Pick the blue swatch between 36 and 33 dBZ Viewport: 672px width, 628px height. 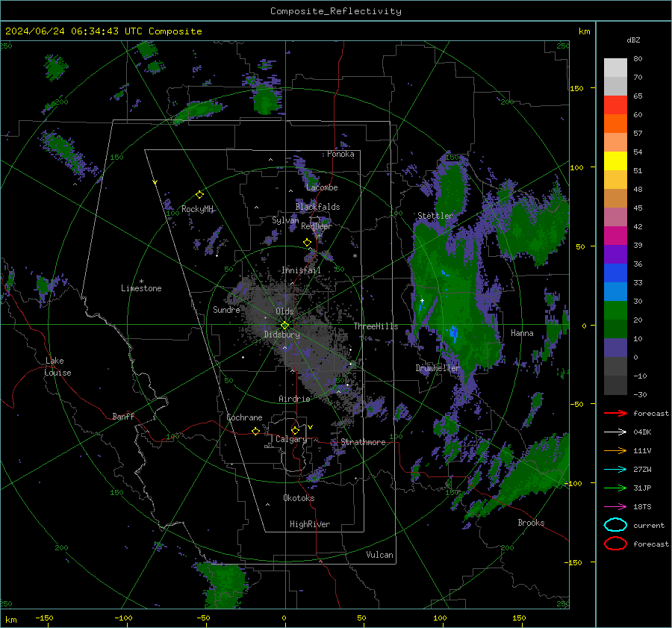point(615,273)
